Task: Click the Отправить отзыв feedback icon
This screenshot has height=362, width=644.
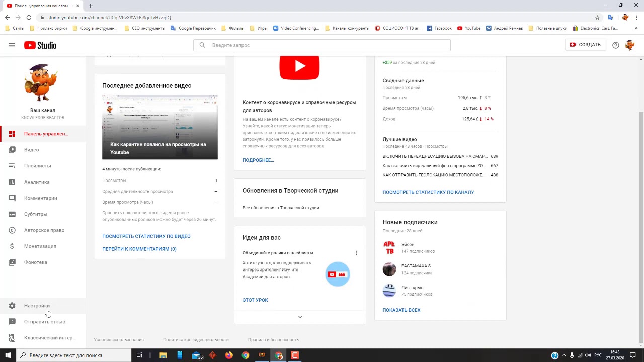Action: pyautogui.click(x=12, y=322)
